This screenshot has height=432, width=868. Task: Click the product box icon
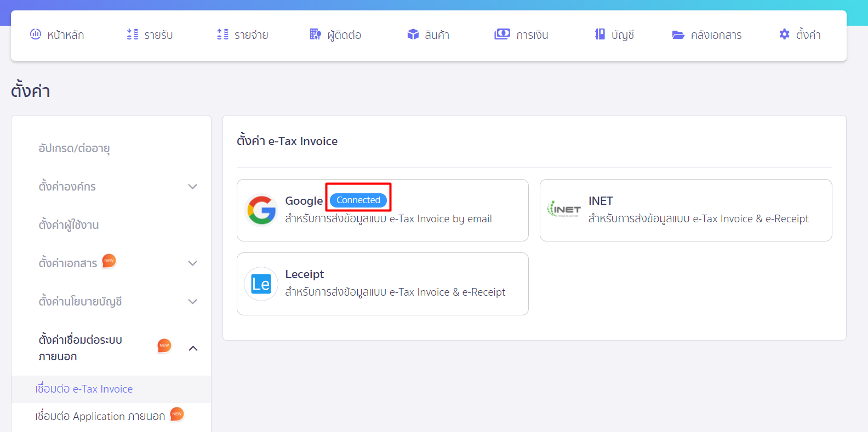tap(413, 34)
